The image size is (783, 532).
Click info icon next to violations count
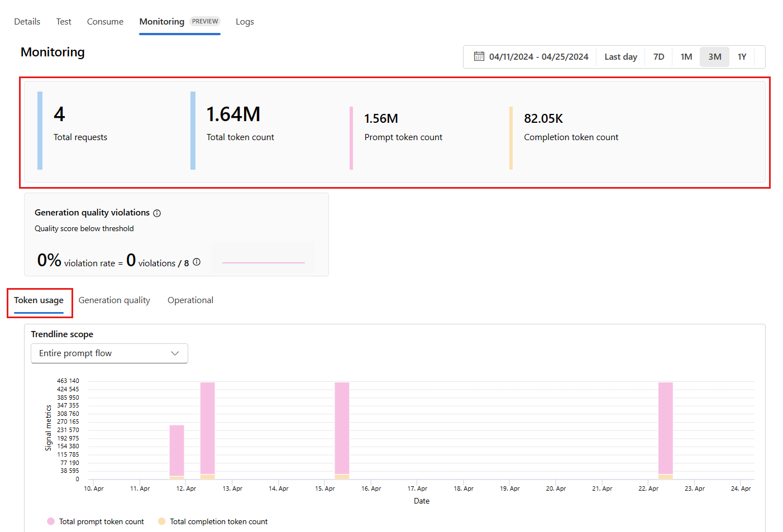tap(197, 262)
